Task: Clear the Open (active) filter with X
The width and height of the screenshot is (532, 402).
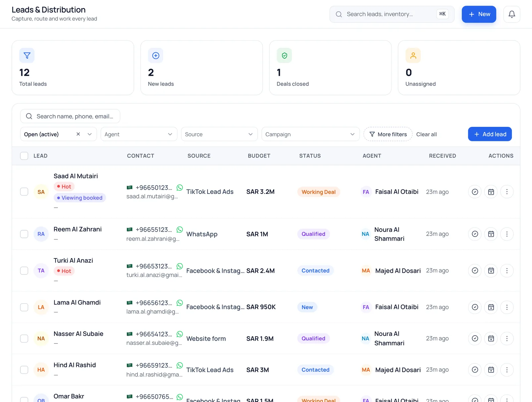Action: (x=78, y=134)
